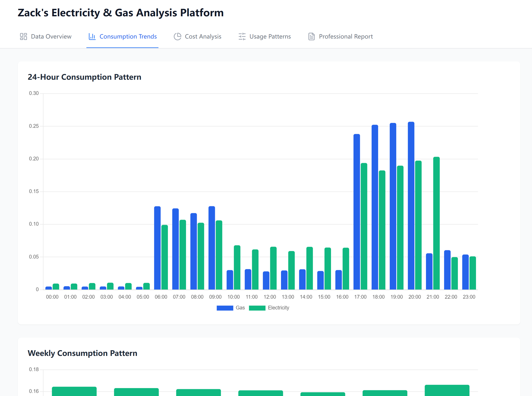Click the Gas legend label

tap(240, 308)
